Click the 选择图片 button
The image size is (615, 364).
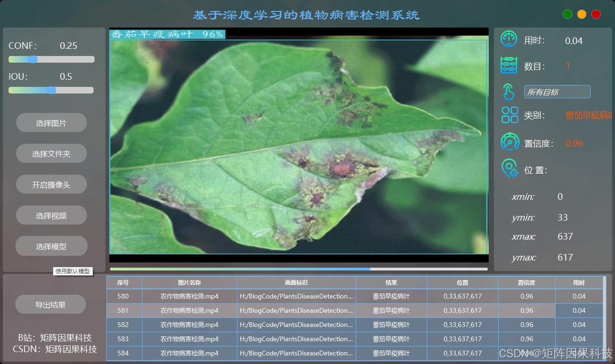(x=51, y=122)
